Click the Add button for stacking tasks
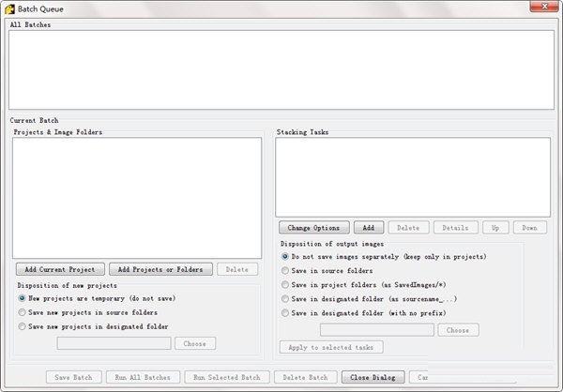This screenshot has width=563, height=392. coord(369,228)
